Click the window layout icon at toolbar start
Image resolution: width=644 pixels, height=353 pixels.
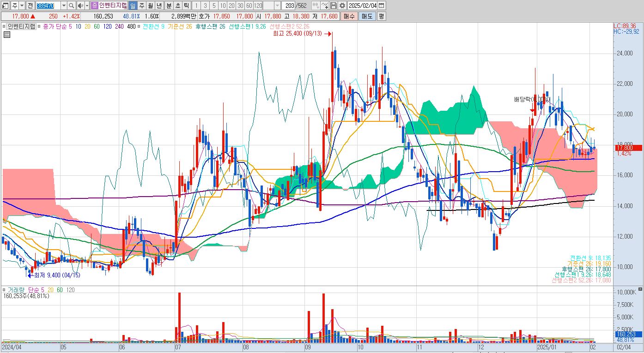click(x=6, y=6)
